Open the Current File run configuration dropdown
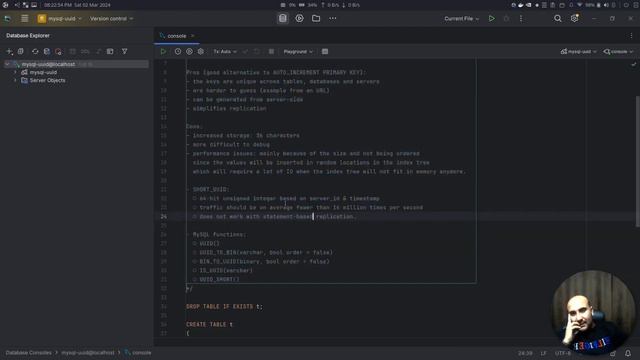 [462, 18]
